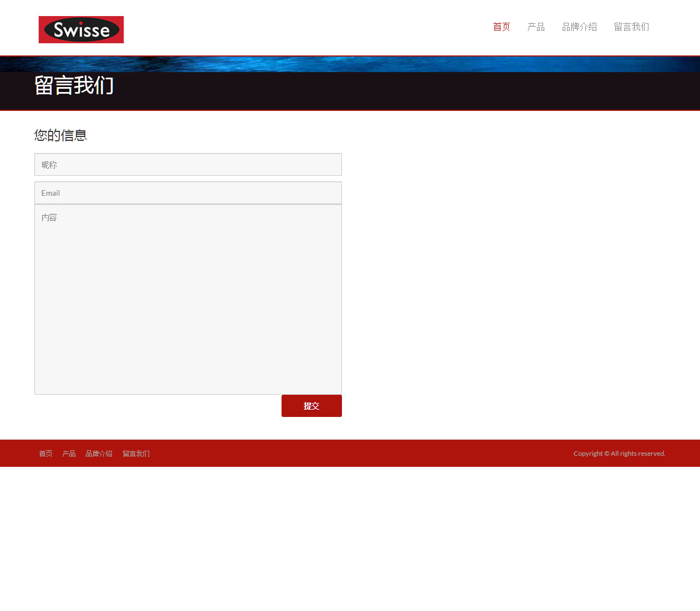Open the 产品 link in the footer
700x611 pixels.
[69, 454]
